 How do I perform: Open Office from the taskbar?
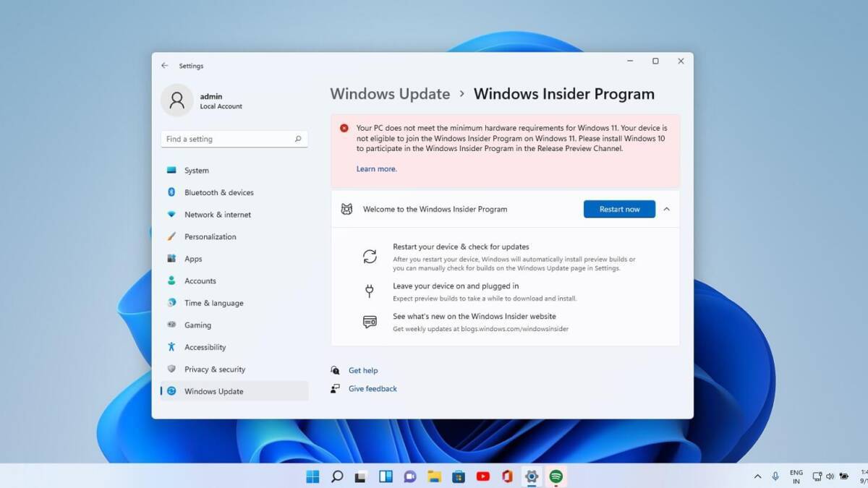click(x=507, y=476)
